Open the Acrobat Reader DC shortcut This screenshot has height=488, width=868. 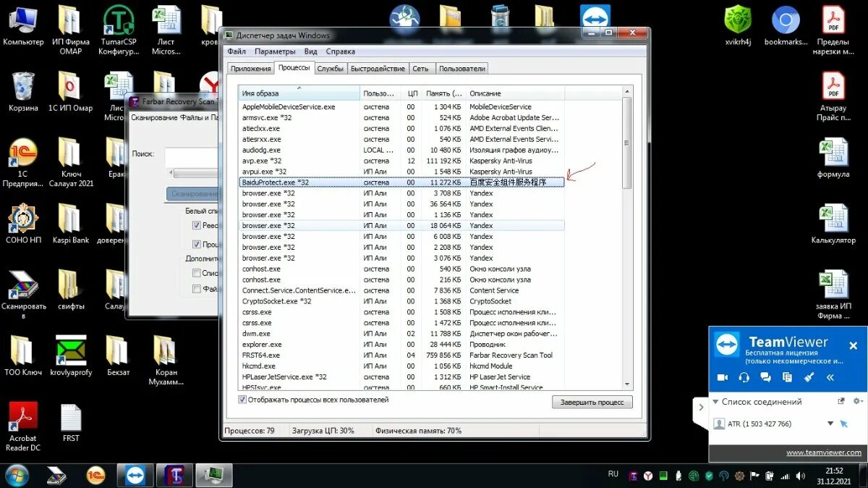(x=23, y=427)
